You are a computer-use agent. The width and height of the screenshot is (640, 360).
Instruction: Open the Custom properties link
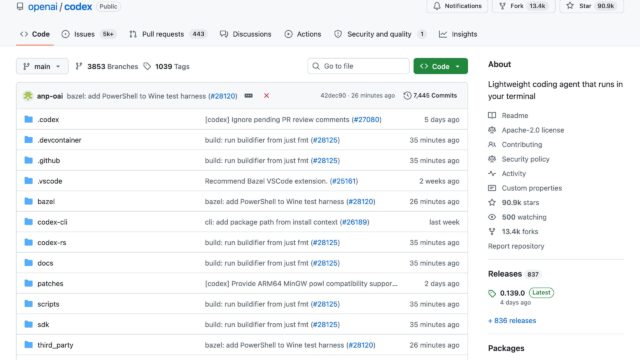531,188
